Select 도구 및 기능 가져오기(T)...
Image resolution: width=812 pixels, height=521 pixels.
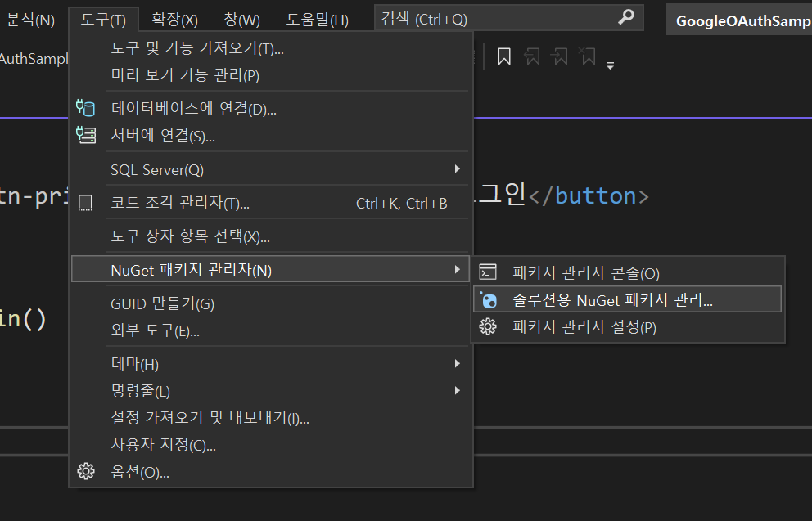pyautogui.click(x=270, y=48)
